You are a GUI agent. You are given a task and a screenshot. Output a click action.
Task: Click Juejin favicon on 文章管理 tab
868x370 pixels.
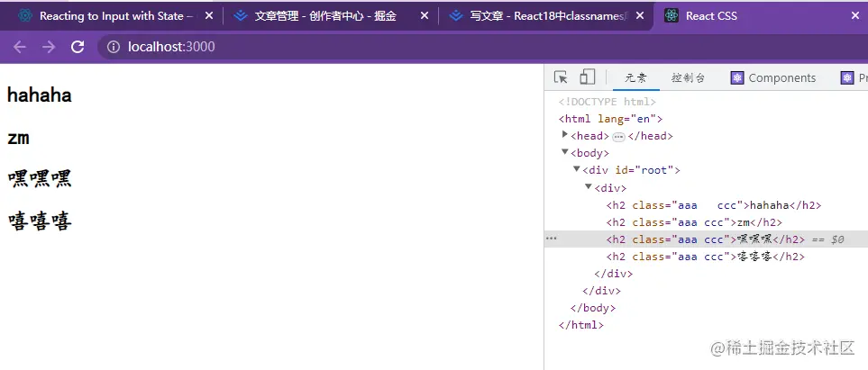pos(241,16)
